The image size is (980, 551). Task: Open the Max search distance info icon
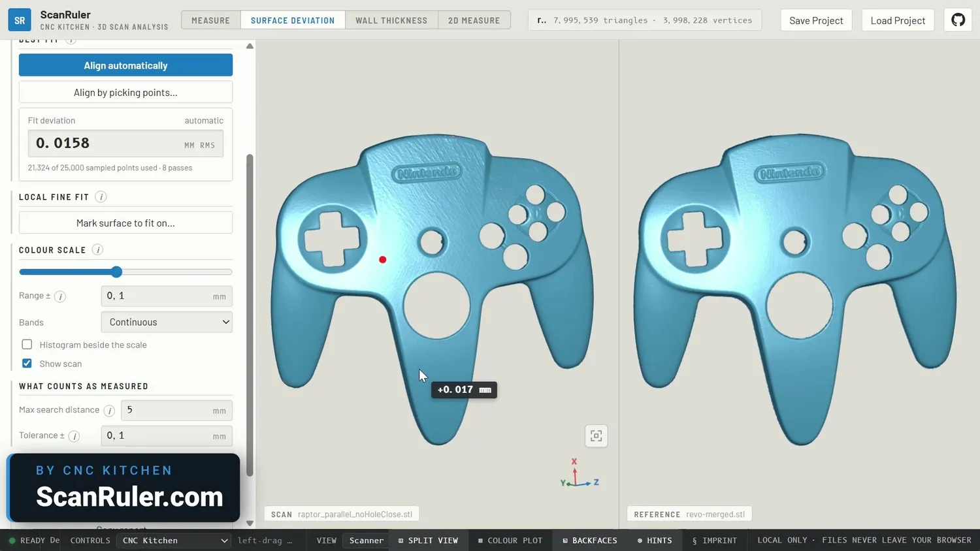tap(109, 411)
